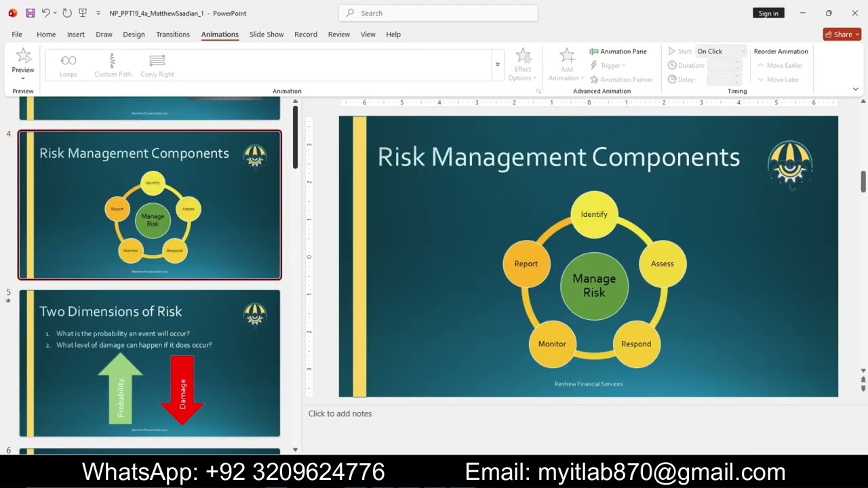This screenshot has height=488, width=868.
Task: Select the Custom Path animation
Action: tap(113, 65)
